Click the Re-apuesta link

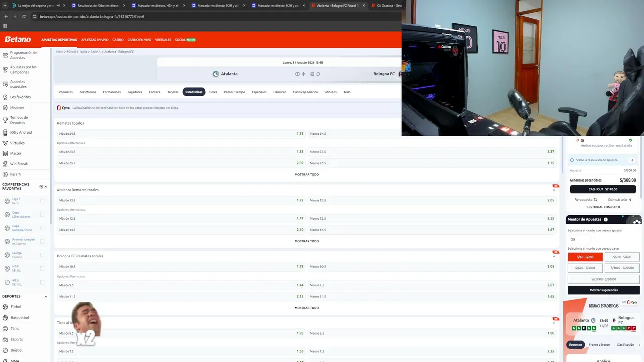pyautogui.click(x=586, y=200)
